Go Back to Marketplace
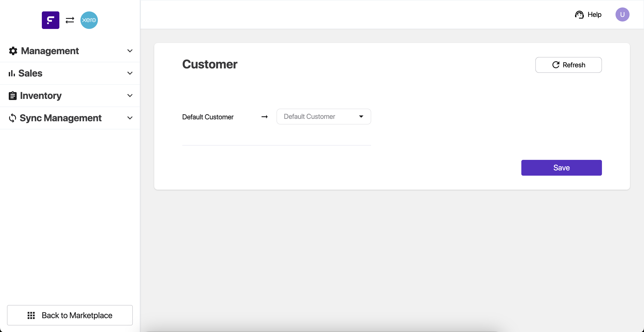 70,315
